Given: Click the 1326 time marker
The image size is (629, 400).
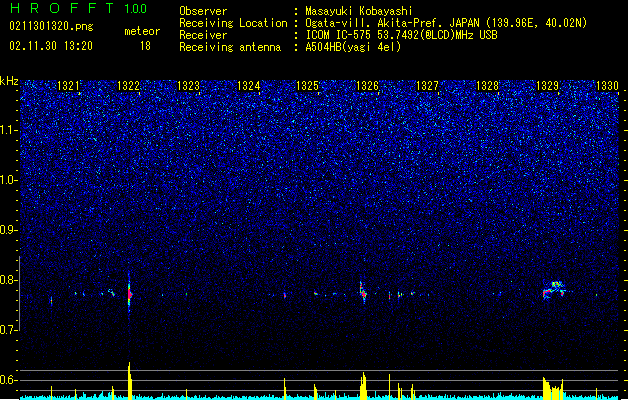Looking at the screenshot, I should click(367, 86).
